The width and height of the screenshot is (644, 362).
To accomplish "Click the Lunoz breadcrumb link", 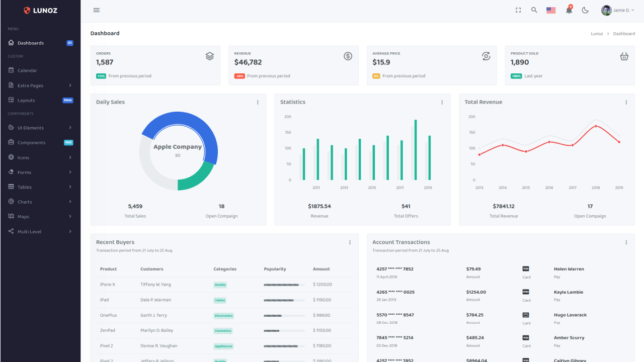I will tap(597, 33).
